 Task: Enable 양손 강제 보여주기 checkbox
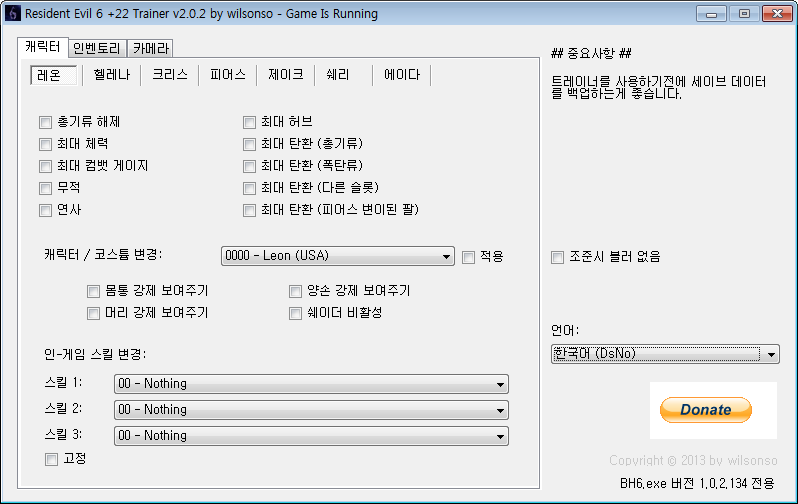[295, 291]
